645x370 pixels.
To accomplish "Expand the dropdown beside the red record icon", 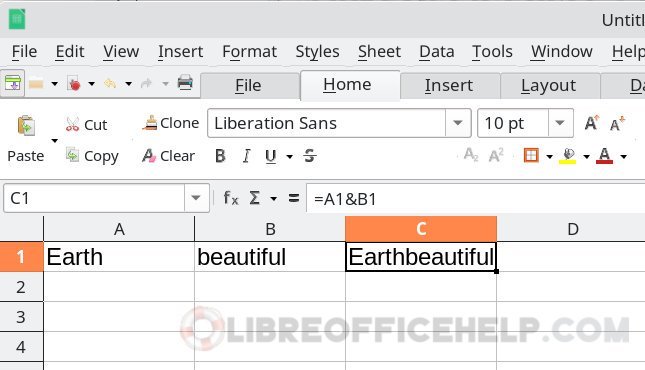I will click(91, 84).
